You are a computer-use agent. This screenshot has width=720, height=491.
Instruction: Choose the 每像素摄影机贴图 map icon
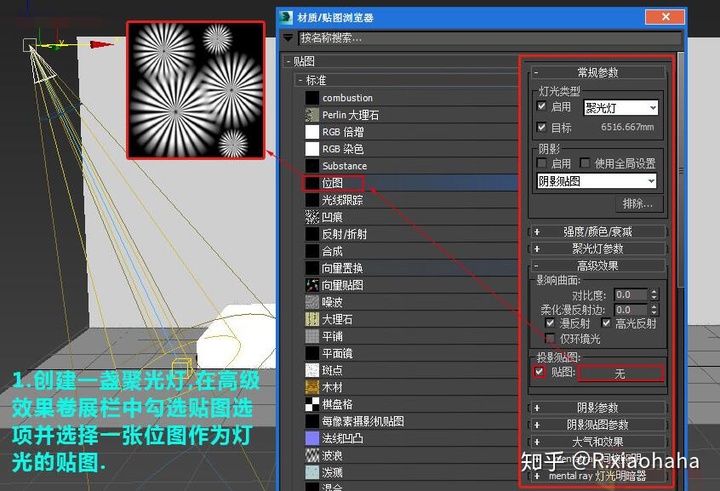312,421
